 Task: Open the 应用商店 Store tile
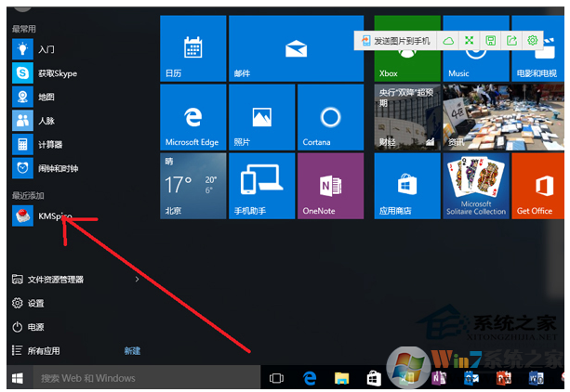(407, 186)
